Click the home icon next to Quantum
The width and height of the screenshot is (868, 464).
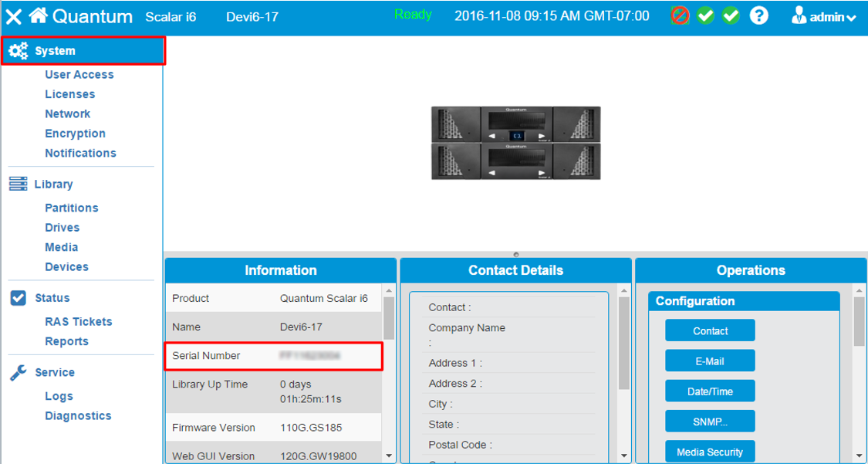pyautogui.click(x=39, y=16)
